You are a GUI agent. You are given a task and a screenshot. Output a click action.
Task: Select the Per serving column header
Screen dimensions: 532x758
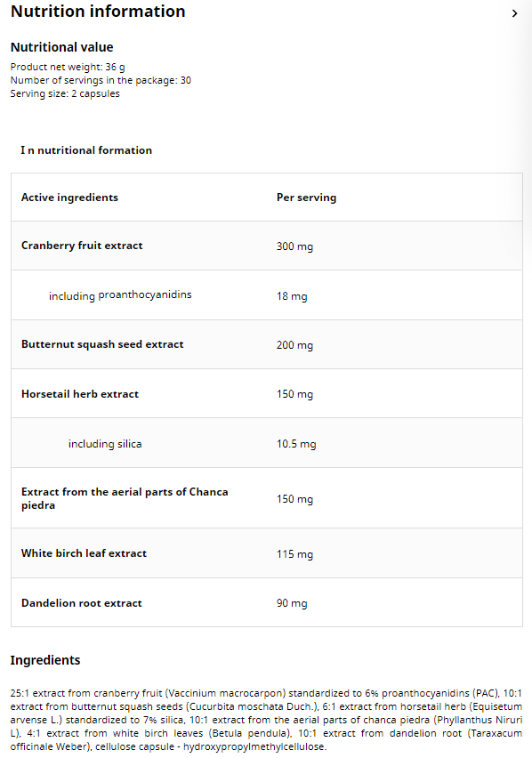(306, 197)
